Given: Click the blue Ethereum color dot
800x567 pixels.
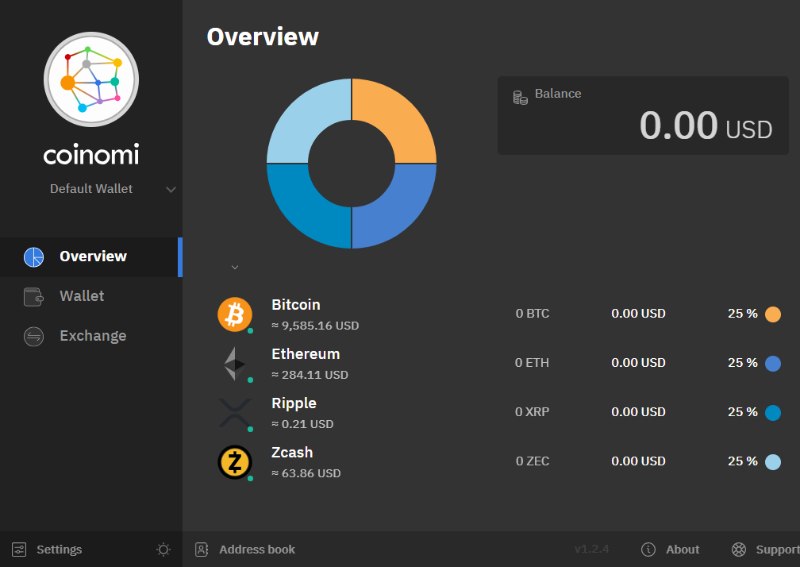Looking at the screenshot, I should [x=773, y=363].
